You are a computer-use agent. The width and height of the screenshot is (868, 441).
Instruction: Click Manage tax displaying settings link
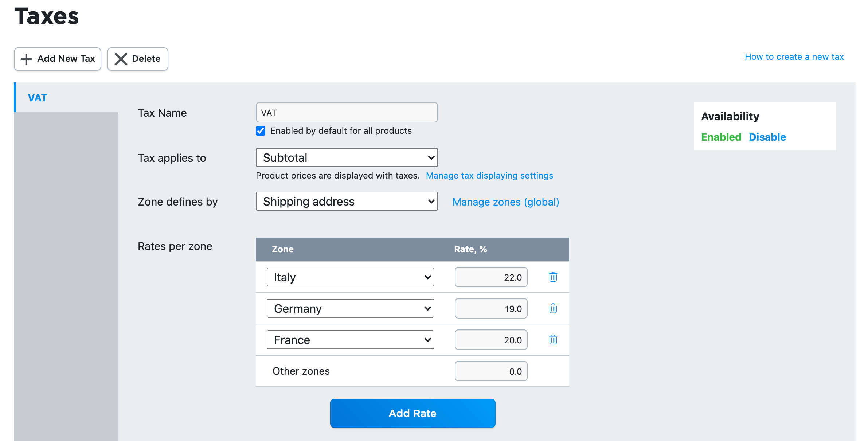pyautogui.click(x=489, y=176)
